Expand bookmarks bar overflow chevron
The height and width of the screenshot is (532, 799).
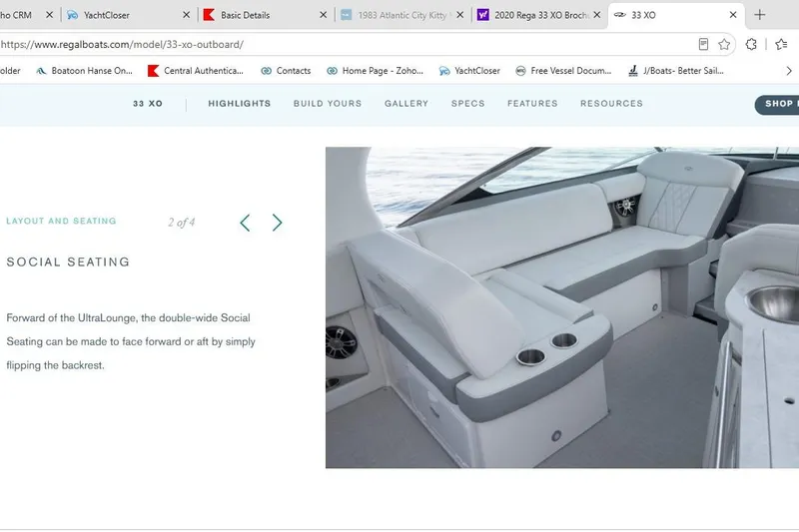(789, 71)
